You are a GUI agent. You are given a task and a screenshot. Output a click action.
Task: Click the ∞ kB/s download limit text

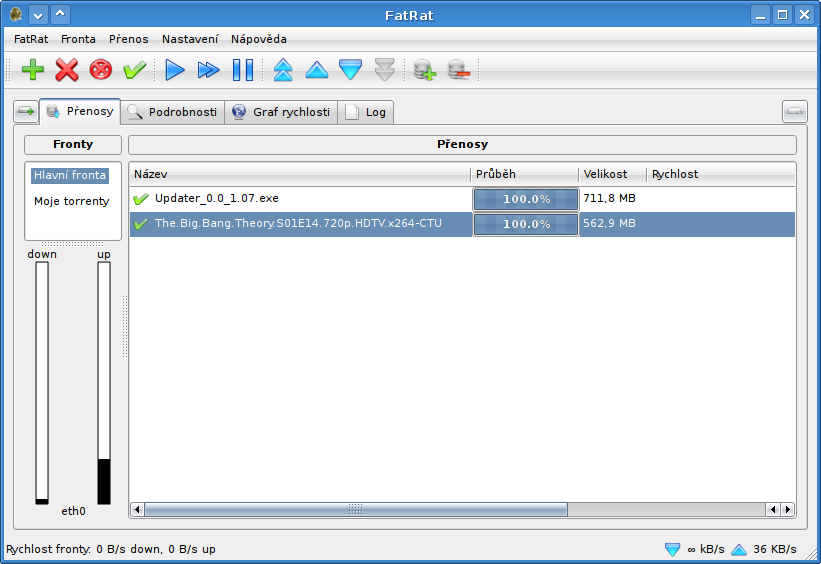tap(706, 549)
